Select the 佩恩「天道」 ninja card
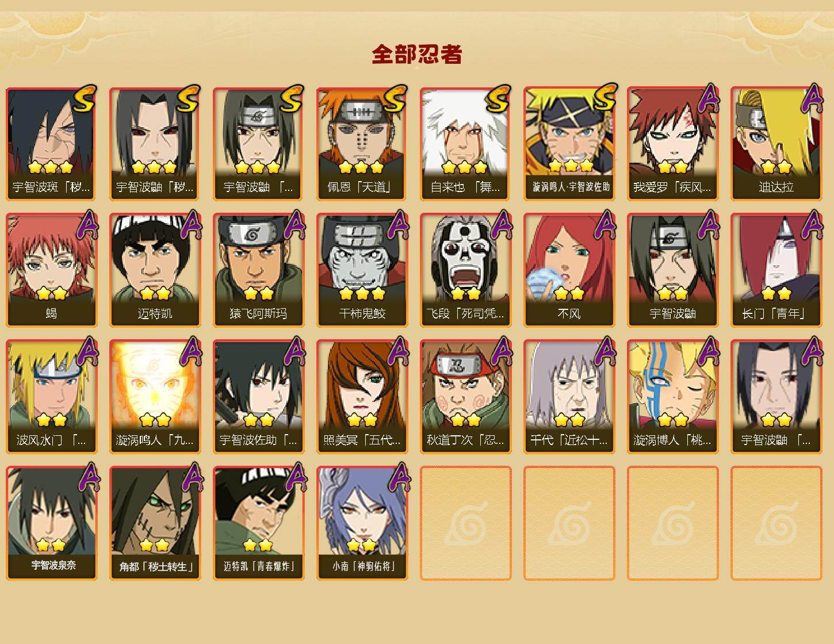The image size is (834, 644). tap(362, 144)
